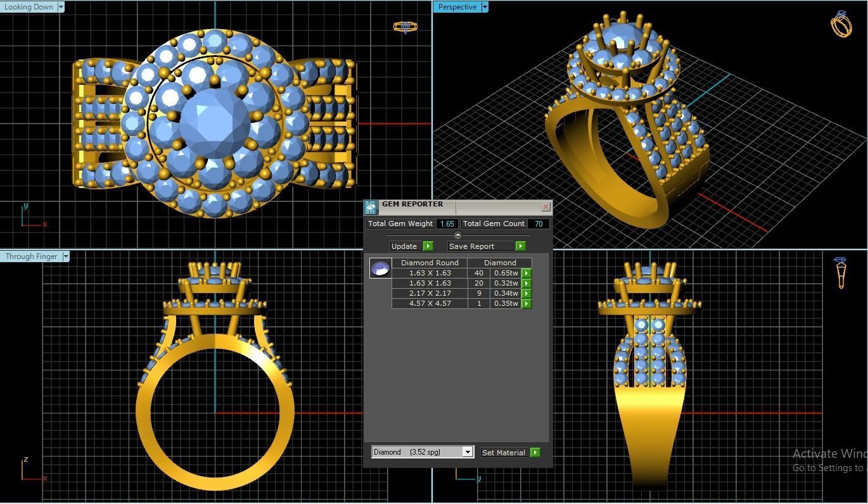Click the 0.34tw weight cell
The width and height of the screenshot is (868, 504).
coord(506,293)
